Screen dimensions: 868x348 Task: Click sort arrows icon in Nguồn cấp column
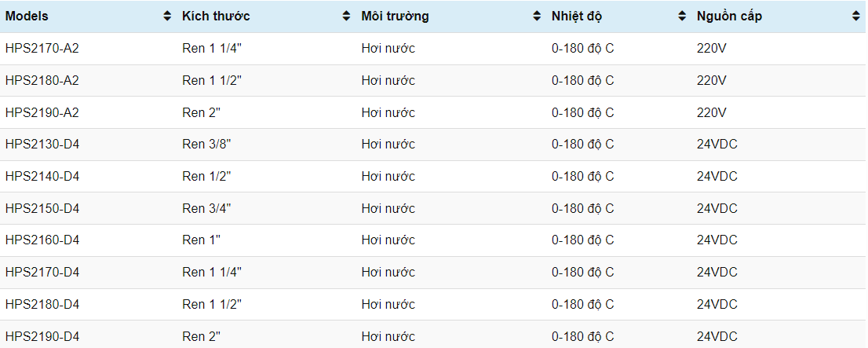click(856, 16)
